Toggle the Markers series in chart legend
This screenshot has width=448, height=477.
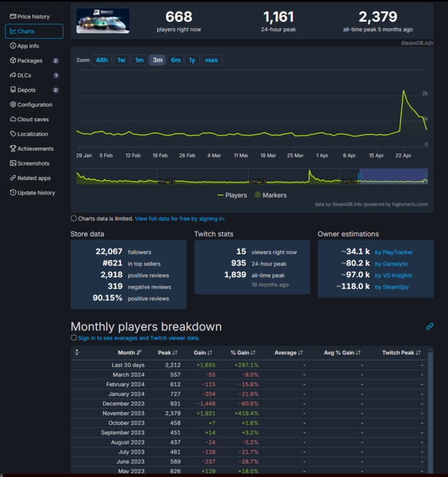271,195
